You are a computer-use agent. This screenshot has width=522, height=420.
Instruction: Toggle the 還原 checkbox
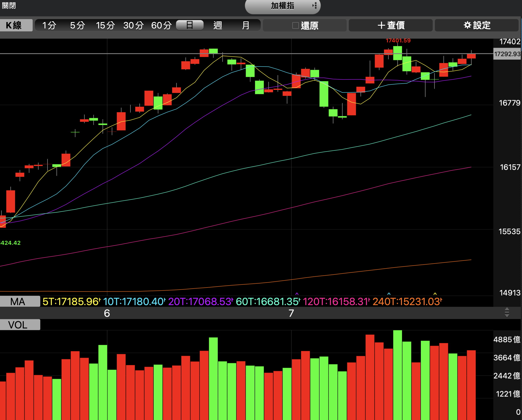295,25
